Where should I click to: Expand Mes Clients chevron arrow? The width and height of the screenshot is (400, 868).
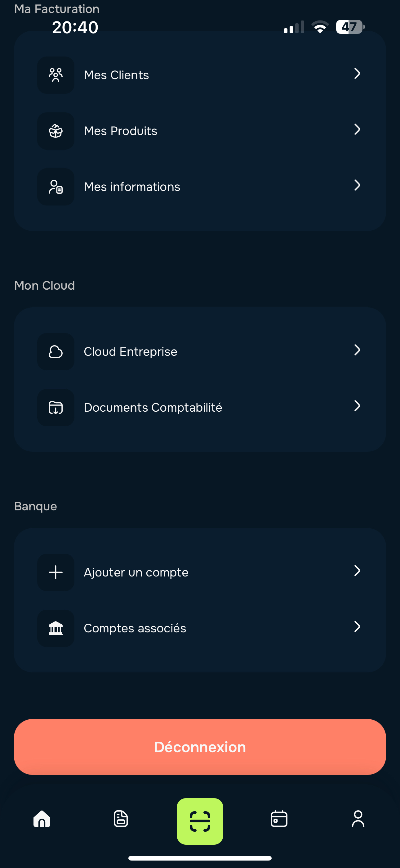pos(357,74)
